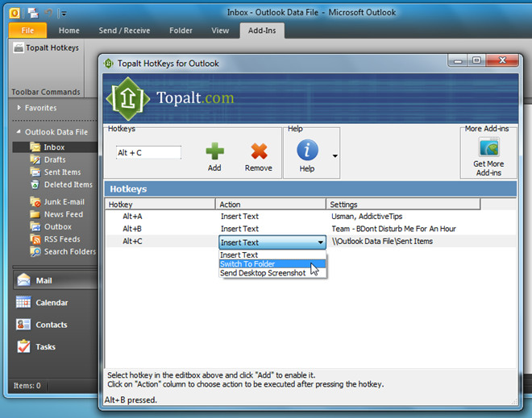Select the Alt+C hotkey cell

pos(132,241)
